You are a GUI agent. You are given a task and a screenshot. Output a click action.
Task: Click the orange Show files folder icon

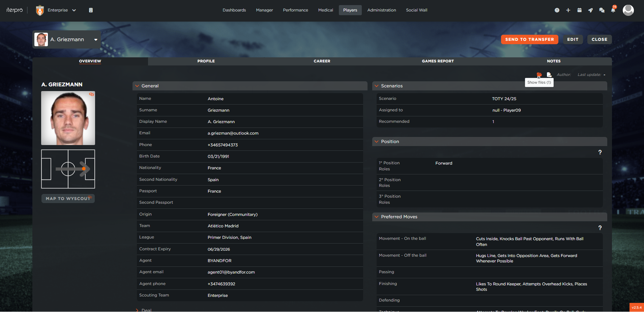(539, 75)
